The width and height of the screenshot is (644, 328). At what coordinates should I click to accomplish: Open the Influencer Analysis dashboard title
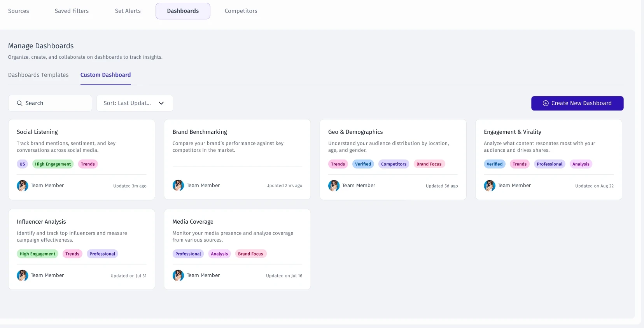coord(41,222)
